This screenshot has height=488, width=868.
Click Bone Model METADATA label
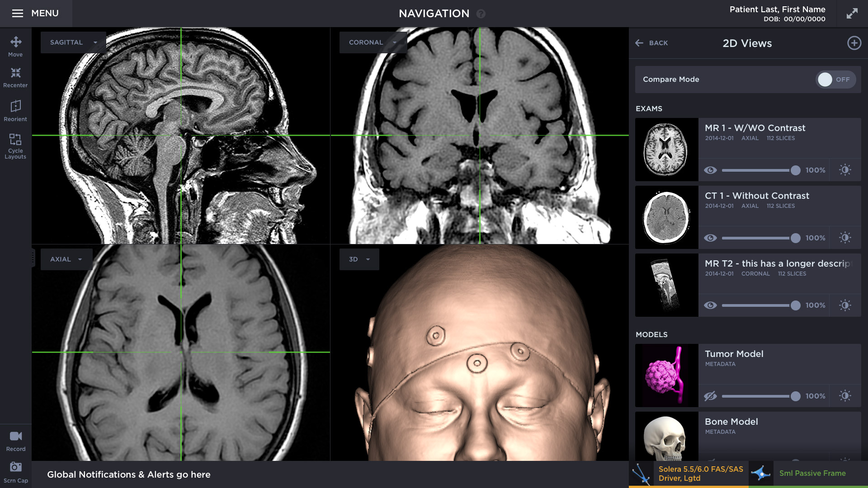[720, 432]
